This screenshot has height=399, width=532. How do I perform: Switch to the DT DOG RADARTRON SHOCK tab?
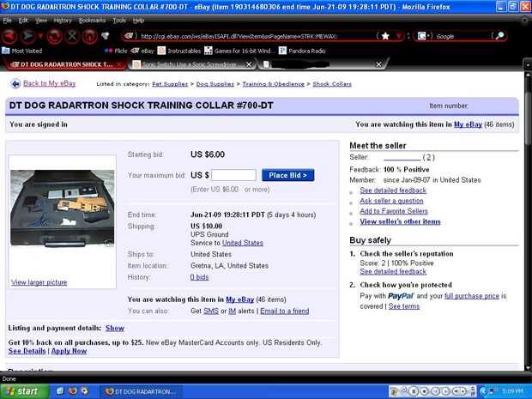[64, 64]
